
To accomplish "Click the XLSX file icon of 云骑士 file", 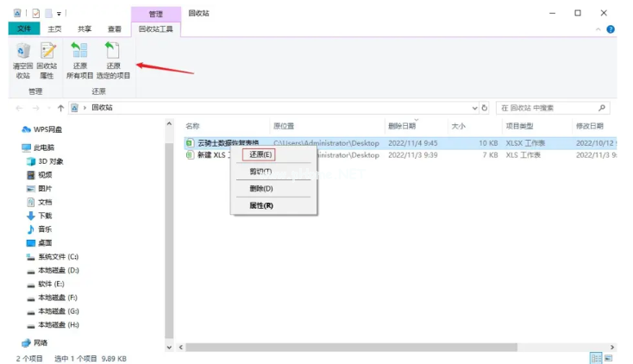I will tap(190, 143).
